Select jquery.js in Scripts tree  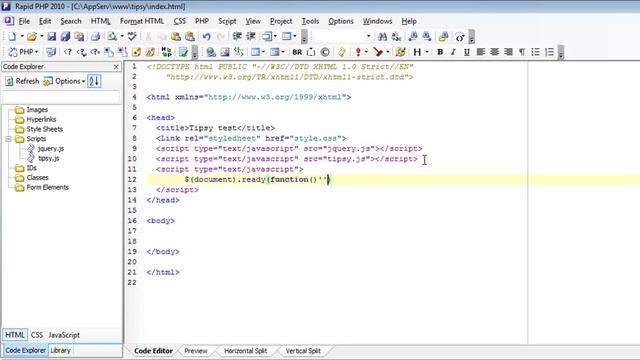51,149
